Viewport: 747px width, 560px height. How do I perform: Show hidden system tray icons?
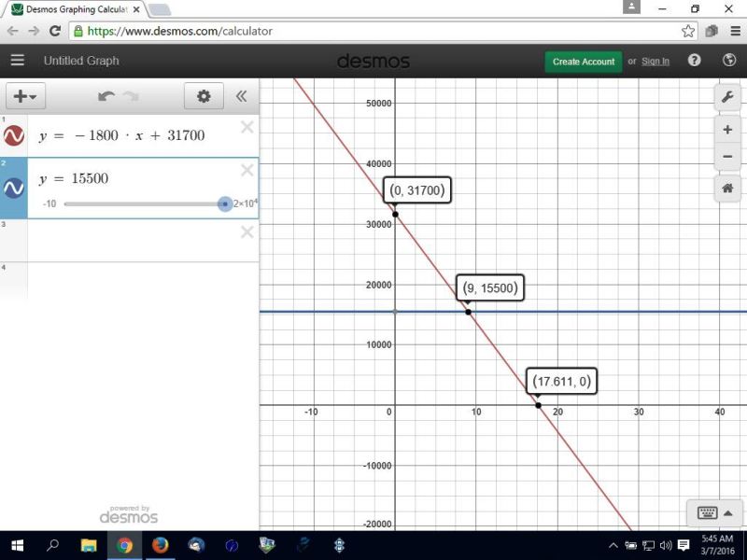tap(613, 546)
